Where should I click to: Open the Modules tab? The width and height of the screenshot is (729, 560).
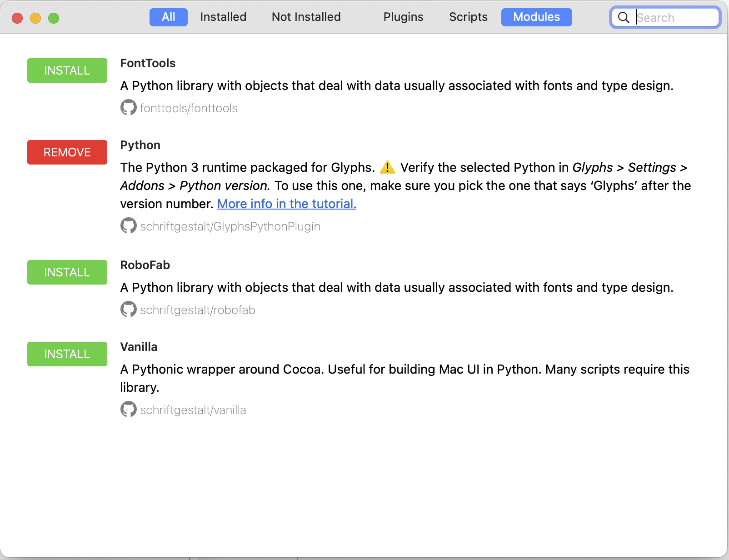pyautogui.click(x=536, y=17)
